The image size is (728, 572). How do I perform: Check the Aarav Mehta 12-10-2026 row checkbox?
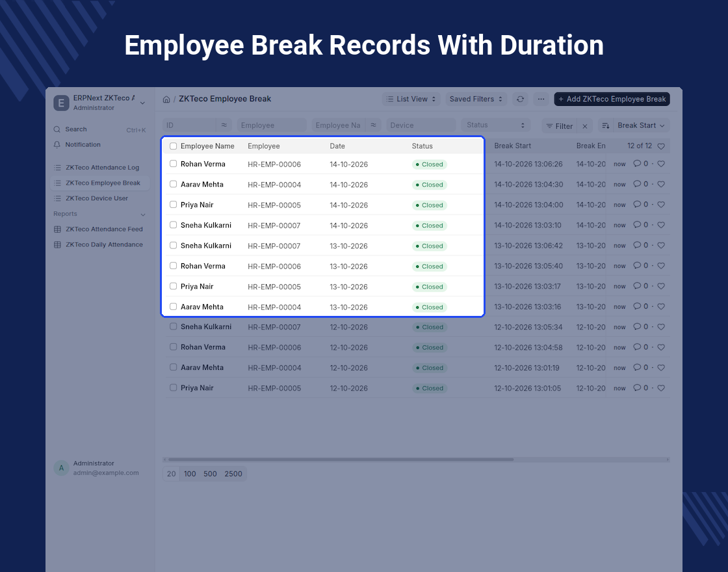click(173, 367)
